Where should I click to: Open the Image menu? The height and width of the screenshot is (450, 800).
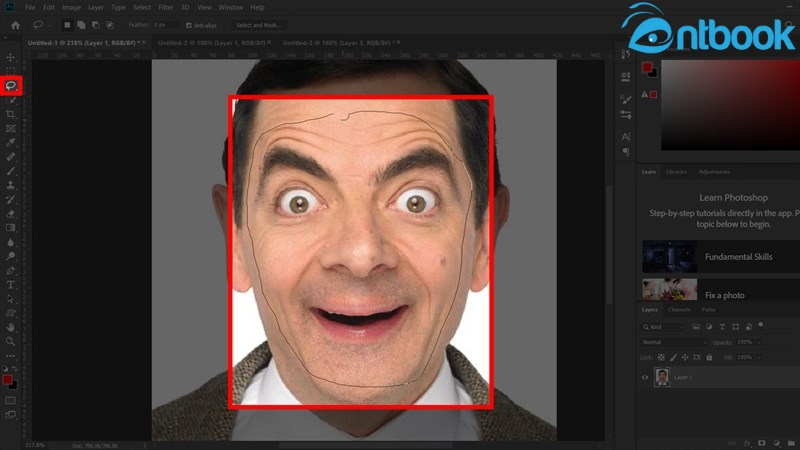[71, 8]
